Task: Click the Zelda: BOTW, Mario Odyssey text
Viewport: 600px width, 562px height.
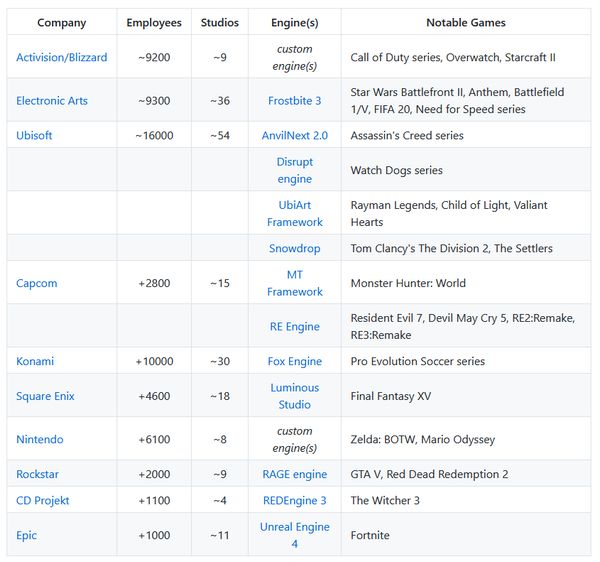Action: [x=423, y=439]
